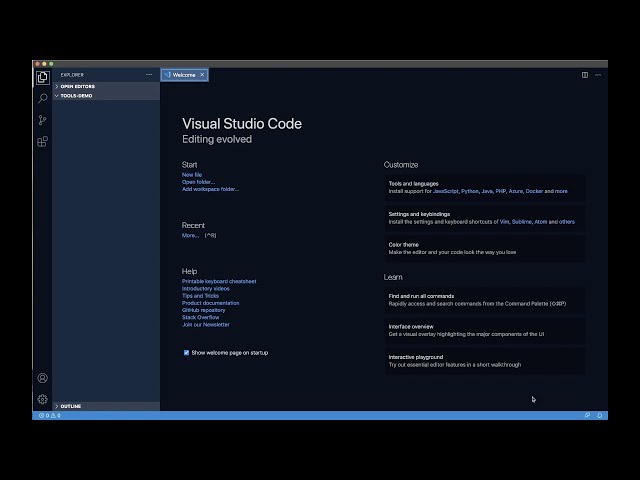Install JavaScript support link
The width and height of the screenshot is (640, 480).
click(446, 191)
